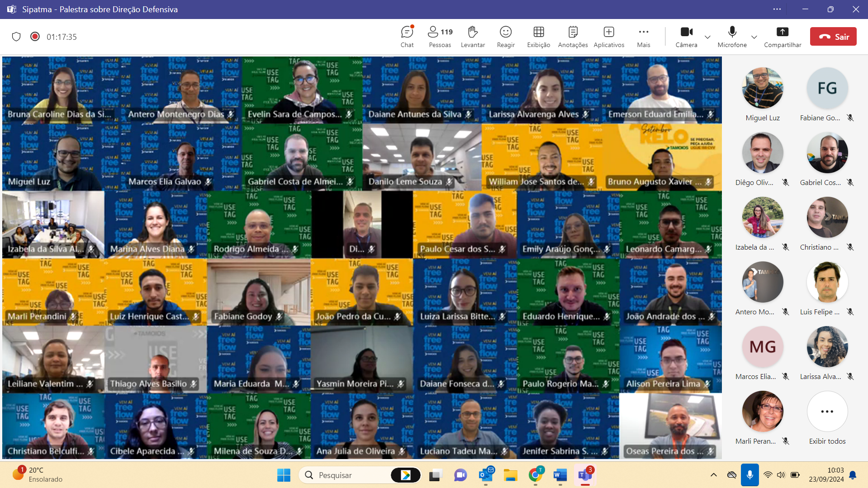Image resolution: width=868 pixels, height=488 pixels.
Task: Open Exibição view options
Action: point(538,37)
